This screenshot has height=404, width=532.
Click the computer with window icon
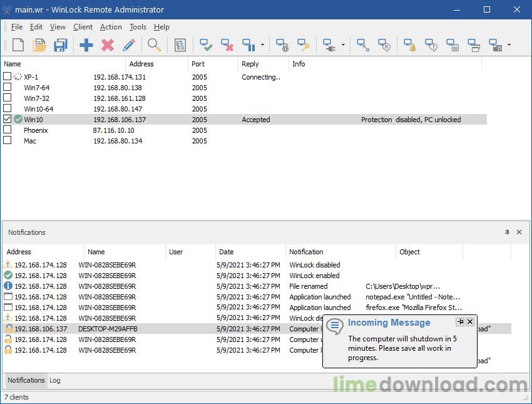coord(474,45)
